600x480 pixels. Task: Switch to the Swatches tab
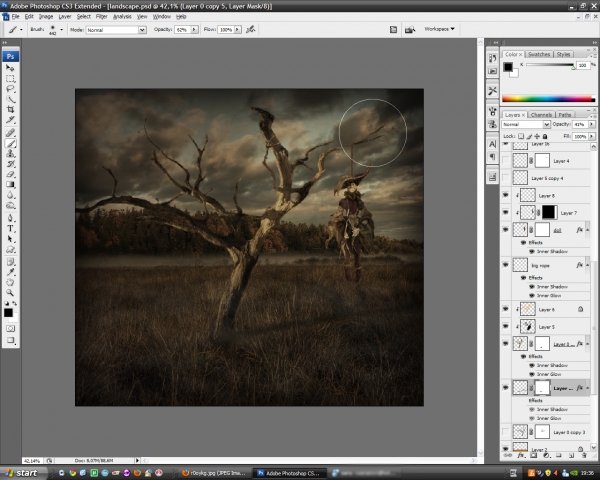pos(539,54)
